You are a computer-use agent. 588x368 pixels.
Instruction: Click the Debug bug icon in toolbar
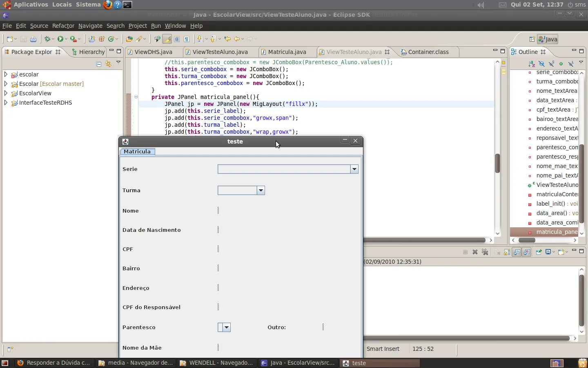point(48,39)
